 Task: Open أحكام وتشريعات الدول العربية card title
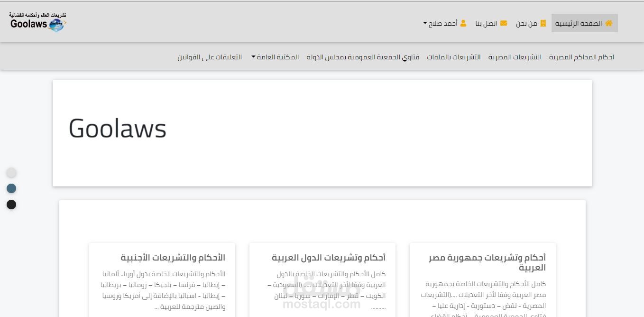329,258
